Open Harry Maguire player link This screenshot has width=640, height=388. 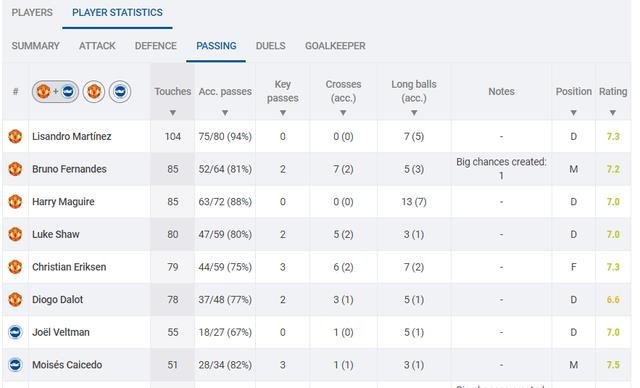[63, 202]
